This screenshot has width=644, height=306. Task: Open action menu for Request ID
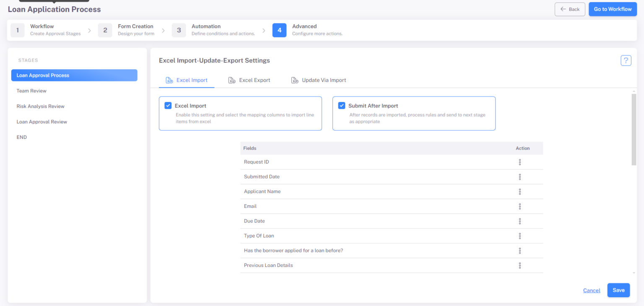point(519,162)
